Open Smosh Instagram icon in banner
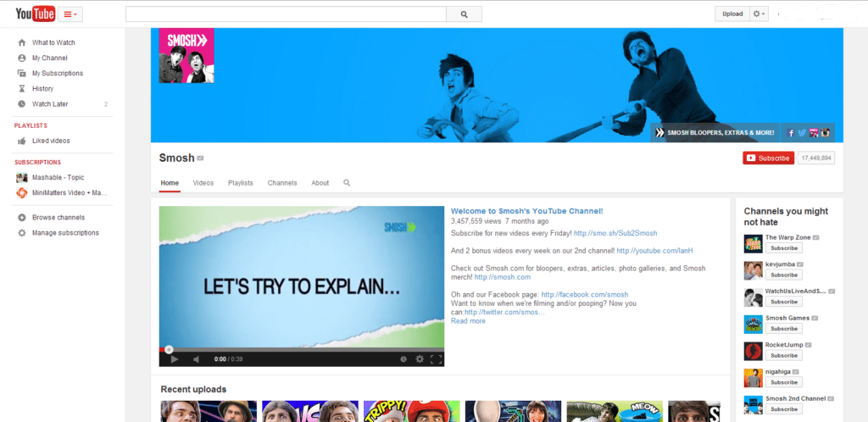Screen dimensions: 868x422 click(825, 133)
